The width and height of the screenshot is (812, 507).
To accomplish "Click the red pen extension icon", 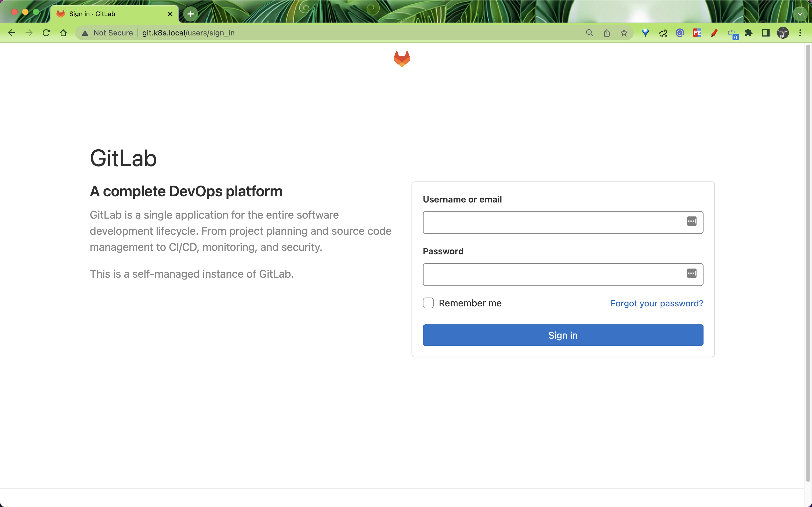I will point(714,33).
